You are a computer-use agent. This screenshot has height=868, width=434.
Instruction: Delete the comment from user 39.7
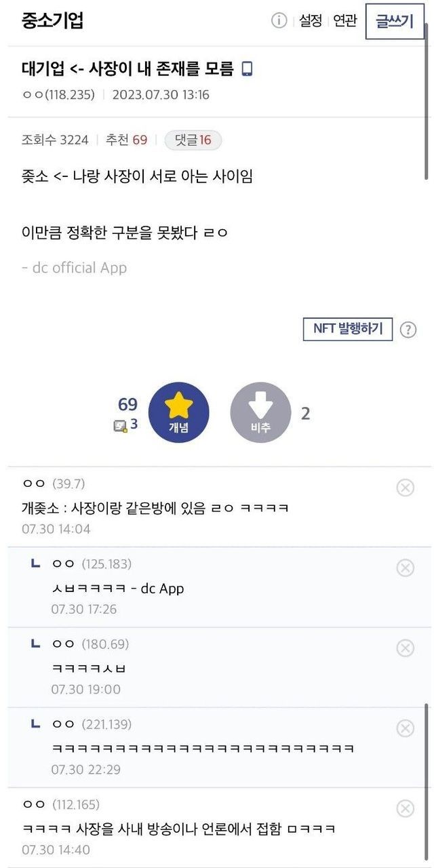pos(405,488)
